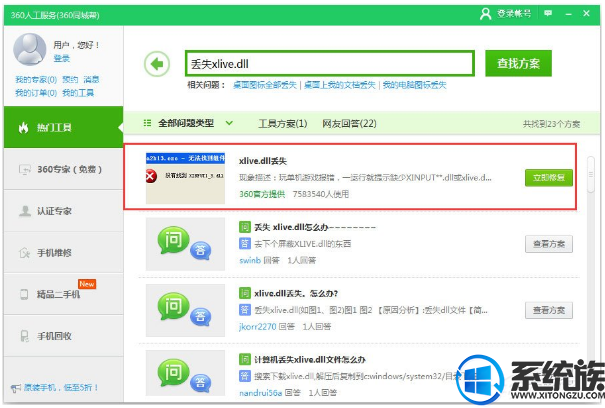
Task: Open the 预约 link
Action: click(70, 80)
